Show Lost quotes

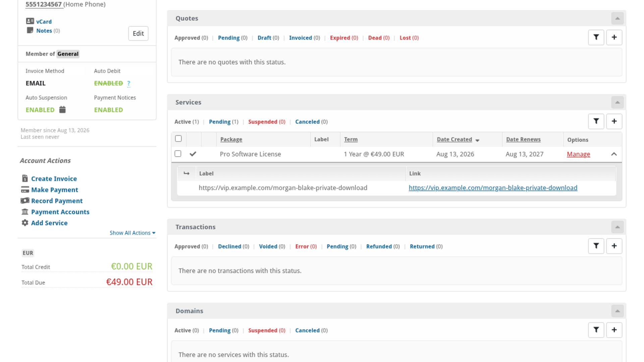tap(409, 38)
